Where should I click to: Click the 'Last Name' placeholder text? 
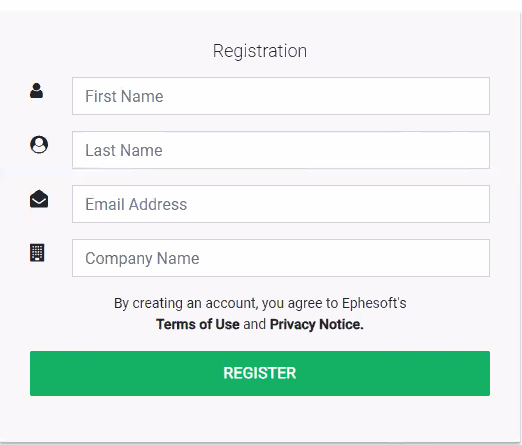click(124, 150)
